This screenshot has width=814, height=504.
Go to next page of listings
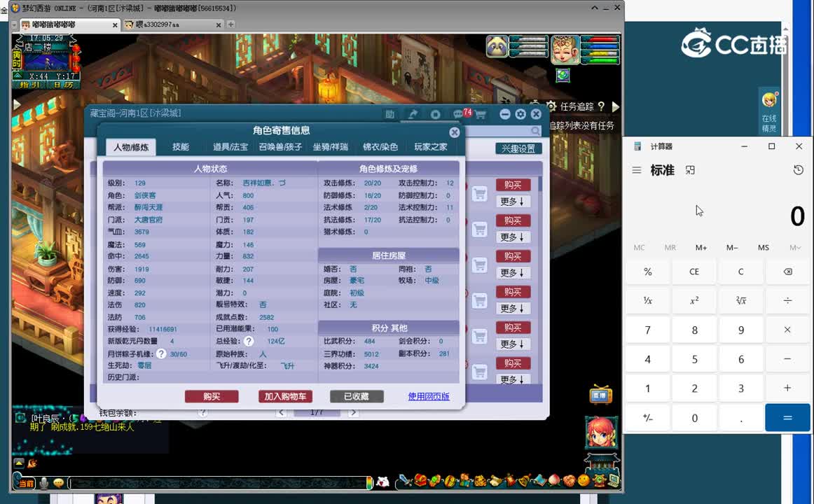click(353, 413)
